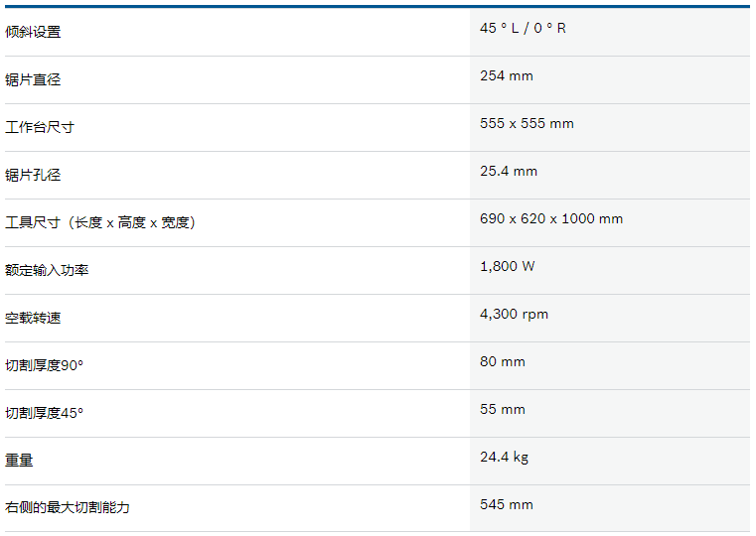Click the 工作台尺寸 label
The image size is (756, 536).
click(40, 127)
